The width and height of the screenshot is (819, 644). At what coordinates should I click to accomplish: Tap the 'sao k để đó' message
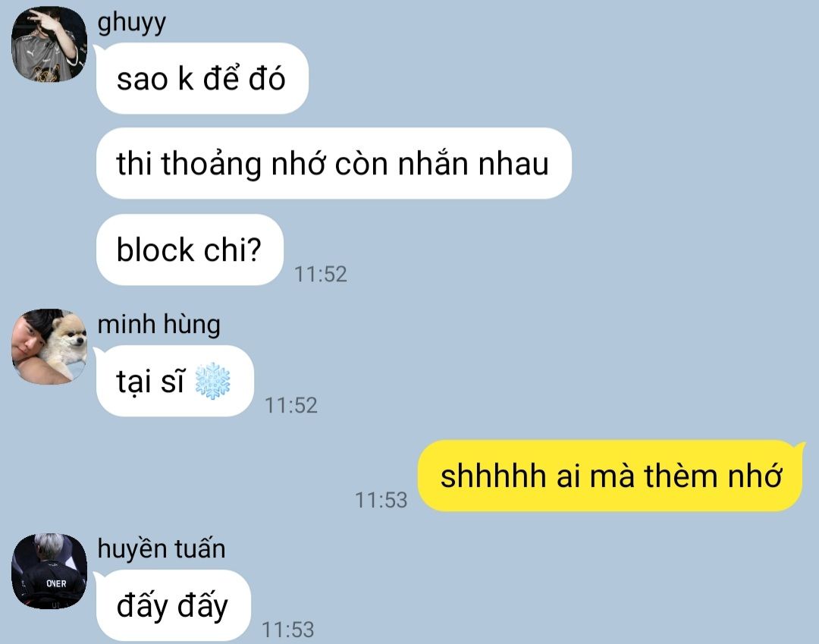coord(202,78)
